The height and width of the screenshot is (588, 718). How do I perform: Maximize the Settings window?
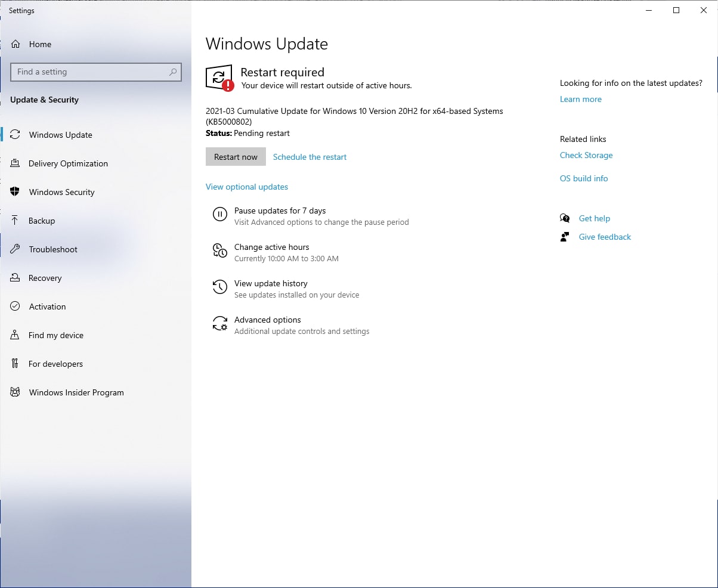(676, 10)
